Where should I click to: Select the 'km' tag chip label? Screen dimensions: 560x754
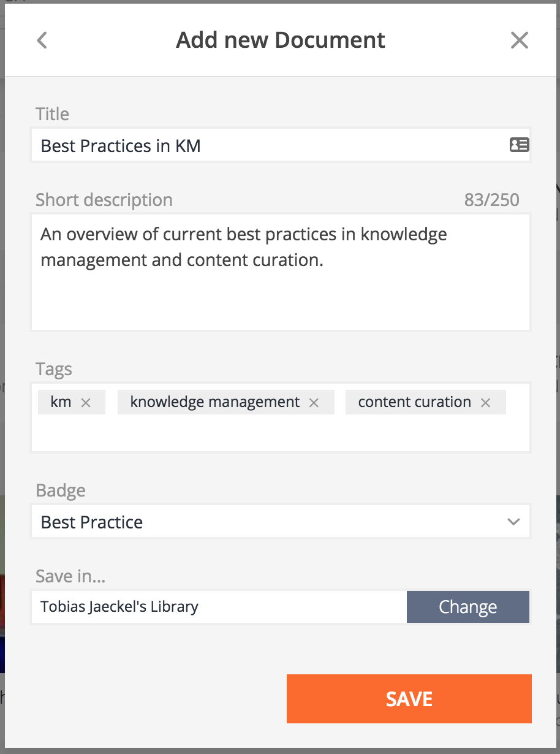[61, 402]
